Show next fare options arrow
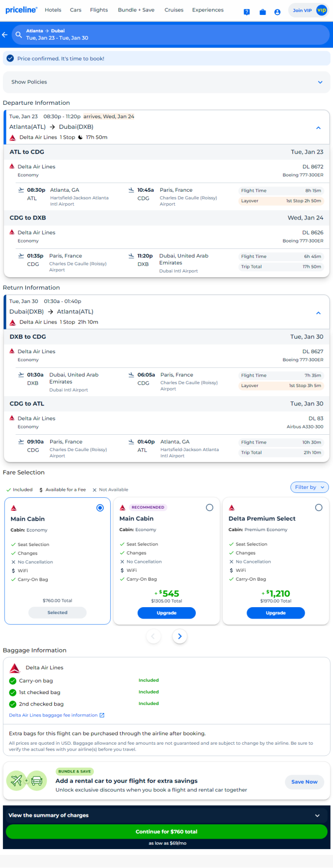The width and height of the screenshot is (333, 868). 180,636
